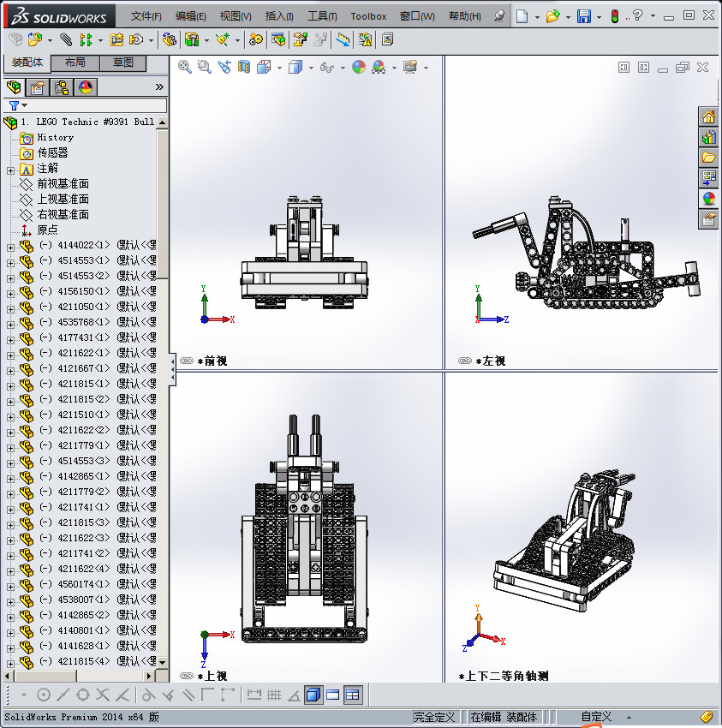Open the 视图(V) menu
Image resolution: width=722 pixels, height=728 pixels.
point(236,16)
